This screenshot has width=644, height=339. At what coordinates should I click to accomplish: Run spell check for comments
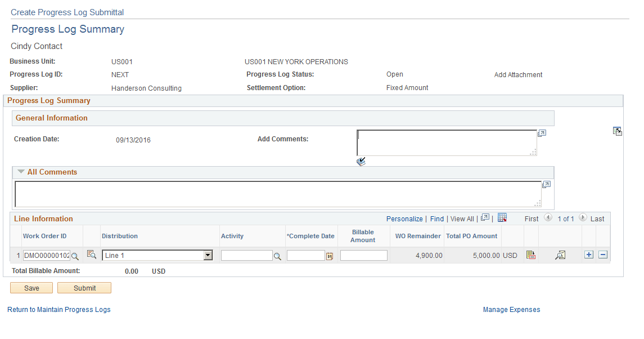(x=361, y=161)
